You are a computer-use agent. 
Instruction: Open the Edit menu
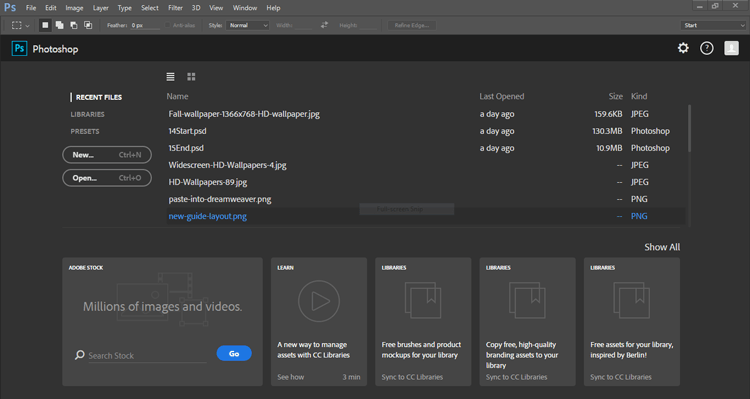[x=51, y=8]
